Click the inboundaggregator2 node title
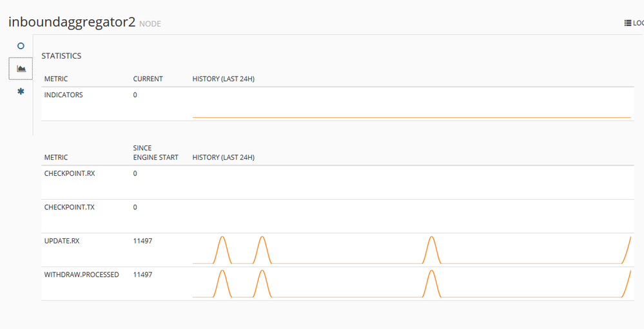This screenshot has width=644, height=329. pyautogui.click(x=72, y=22)
